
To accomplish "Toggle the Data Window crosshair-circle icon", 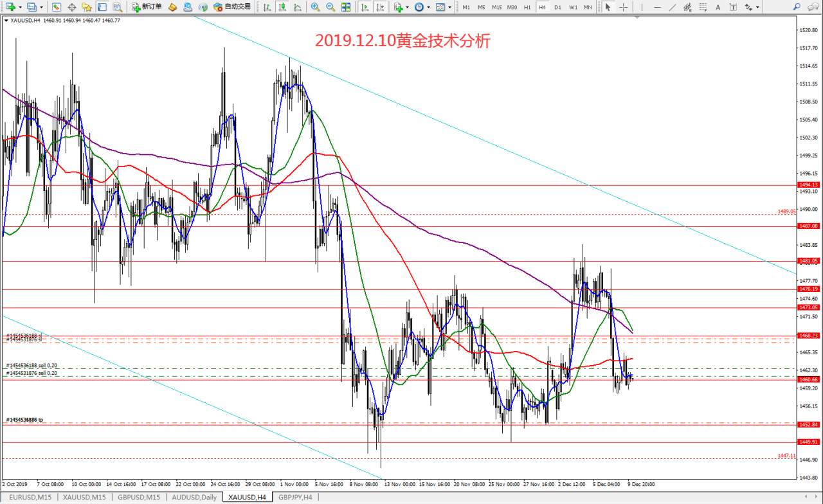I will click(x=71, y=6).
